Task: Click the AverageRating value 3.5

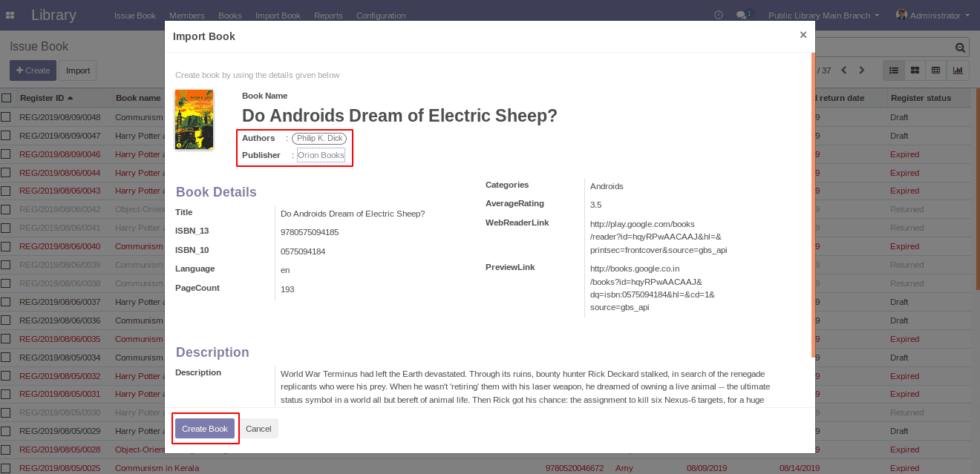Action: (x=595, y=205)
